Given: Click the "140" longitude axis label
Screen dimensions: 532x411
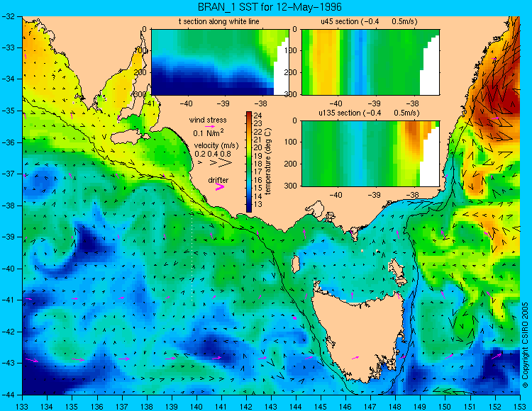Looking at the screenshot, I should [196, 405].
